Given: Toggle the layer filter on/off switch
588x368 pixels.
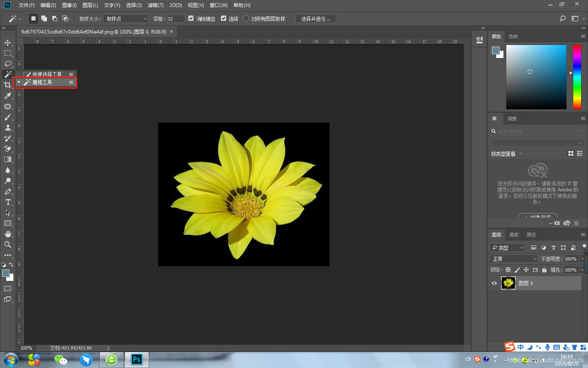Looking at the screenshot, I should 584,246.
